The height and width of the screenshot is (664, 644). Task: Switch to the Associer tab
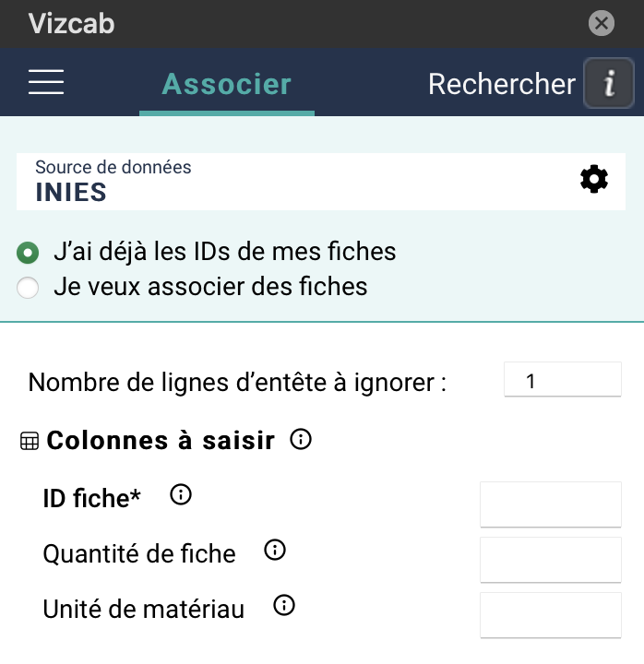coord(227,85)
